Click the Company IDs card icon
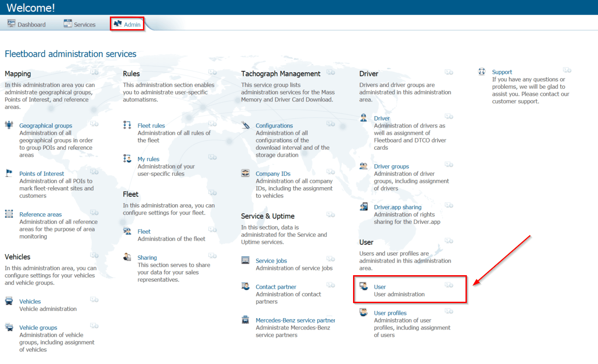598x364 pixels. tap(245, 173)
